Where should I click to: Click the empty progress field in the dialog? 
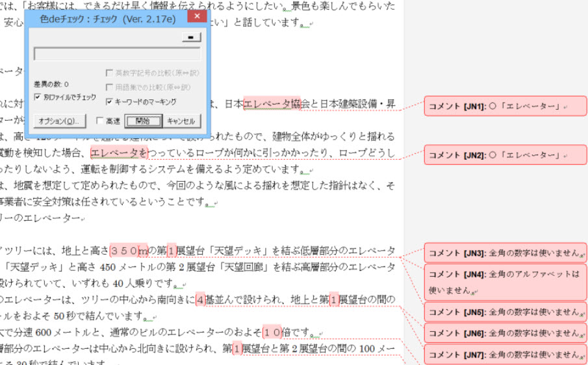click(117, 54)
